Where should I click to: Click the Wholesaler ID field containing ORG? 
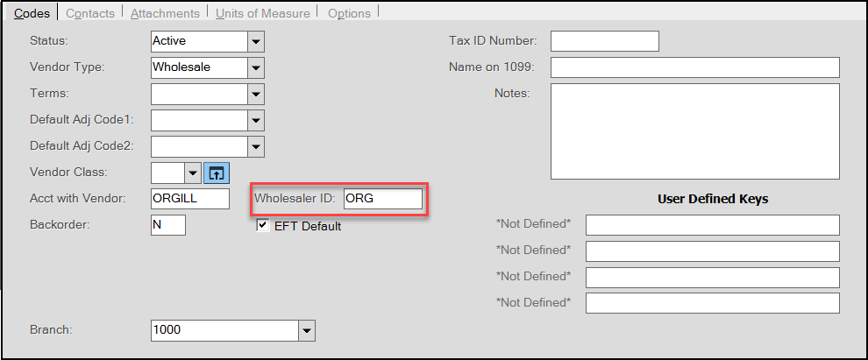point(383,199)
